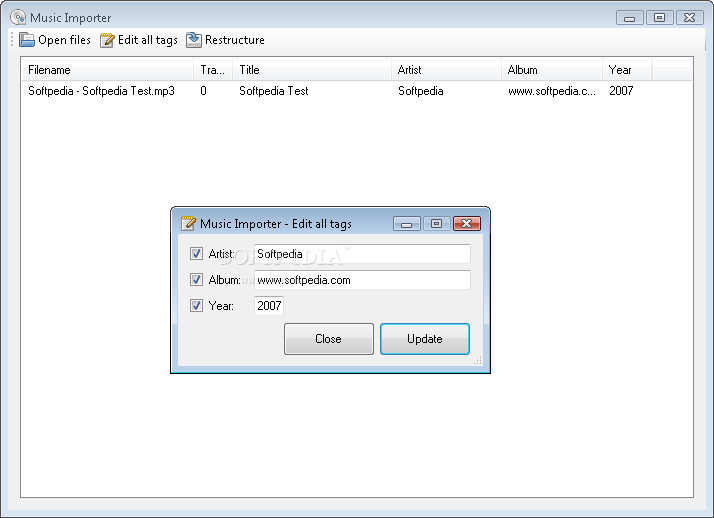Click the Artist text field containing Softpedia
Screen dimensions: 714x518
[362, 254]
